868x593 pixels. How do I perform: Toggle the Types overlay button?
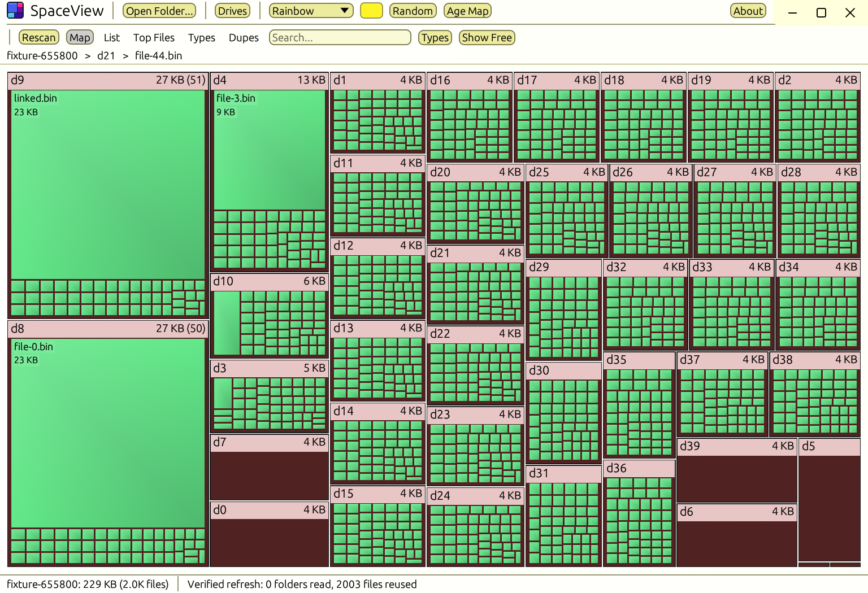point(435,37)
